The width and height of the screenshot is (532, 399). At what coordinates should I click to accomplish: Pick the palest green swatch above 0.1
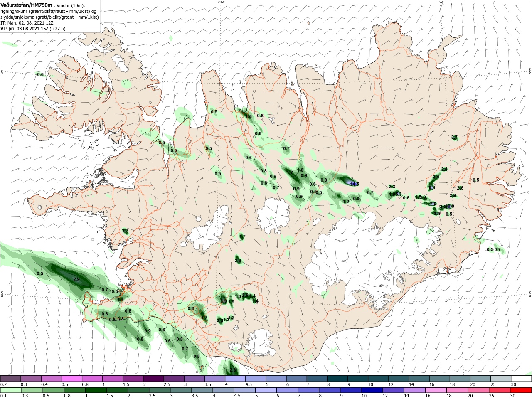pos(10,390)
